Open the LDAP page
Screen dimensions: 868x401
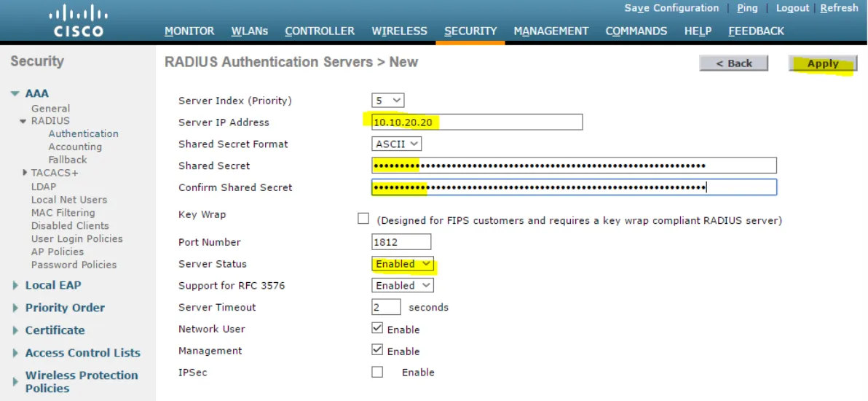(44, 187)
